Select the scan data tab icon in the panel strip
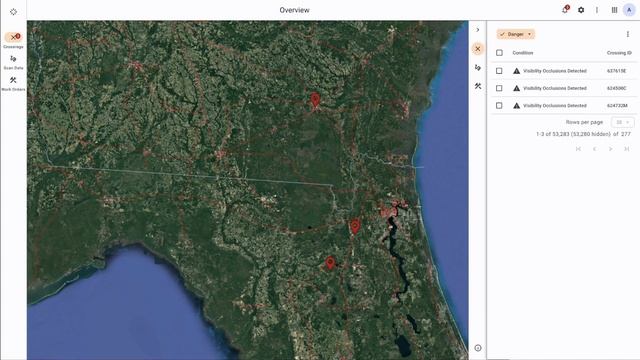This screenshot has height=360, width=640. pyautogui.click(x=478, y=67)
